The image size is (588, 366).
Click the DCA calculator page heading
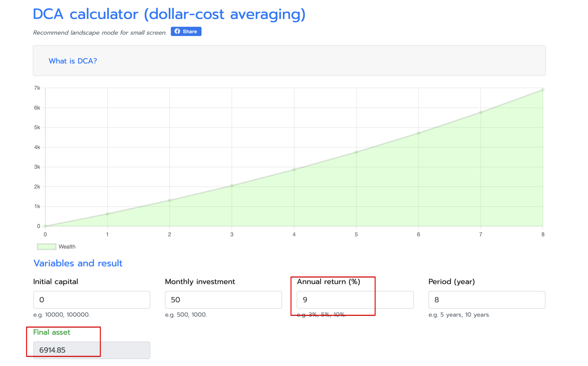pyautogui.click(x=169, y=14)
